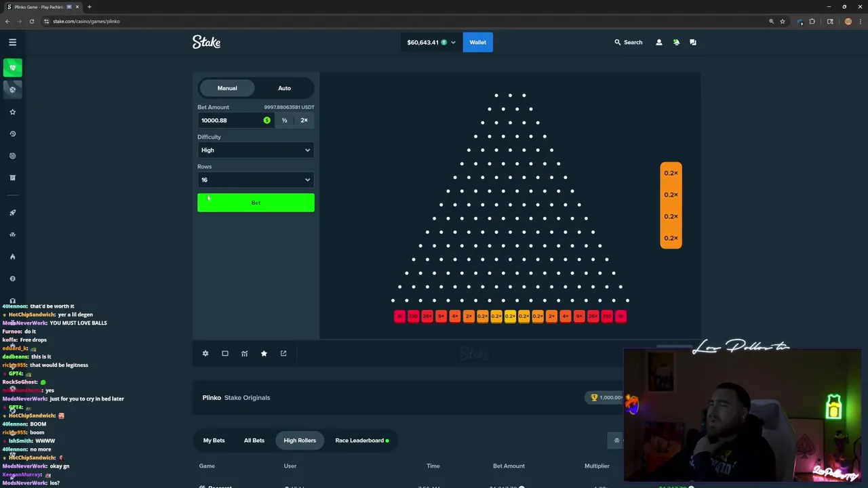Open the Rows dropdown set to 16
Image resolution: width=868 pixels, height=488 pixels.
[256, 180]
